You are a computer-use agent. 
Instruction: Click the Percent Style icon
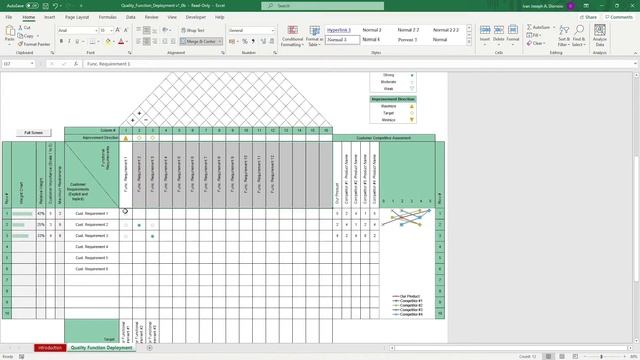point(244,41)
